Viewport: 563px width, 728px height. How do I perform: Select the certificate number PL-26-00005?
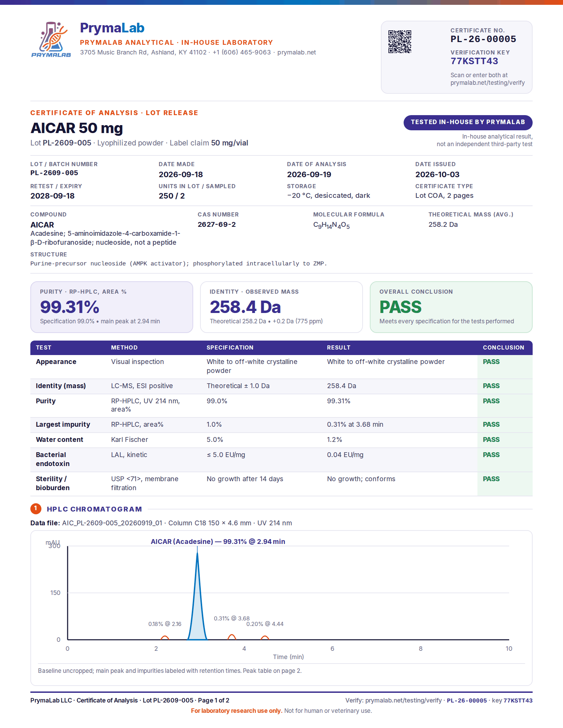click(483, 39)
